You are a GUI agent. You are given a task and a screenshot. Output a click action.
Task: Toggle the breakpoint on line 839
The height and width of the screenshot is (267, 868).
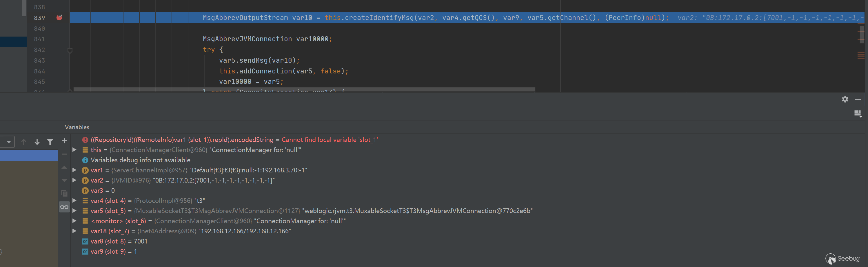59,17
